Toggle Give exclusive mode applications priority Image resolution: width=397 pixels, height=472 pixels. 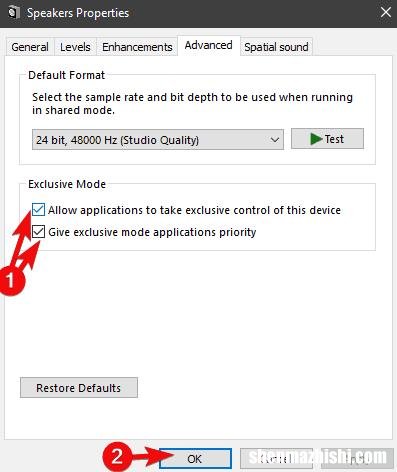point(38,232)
